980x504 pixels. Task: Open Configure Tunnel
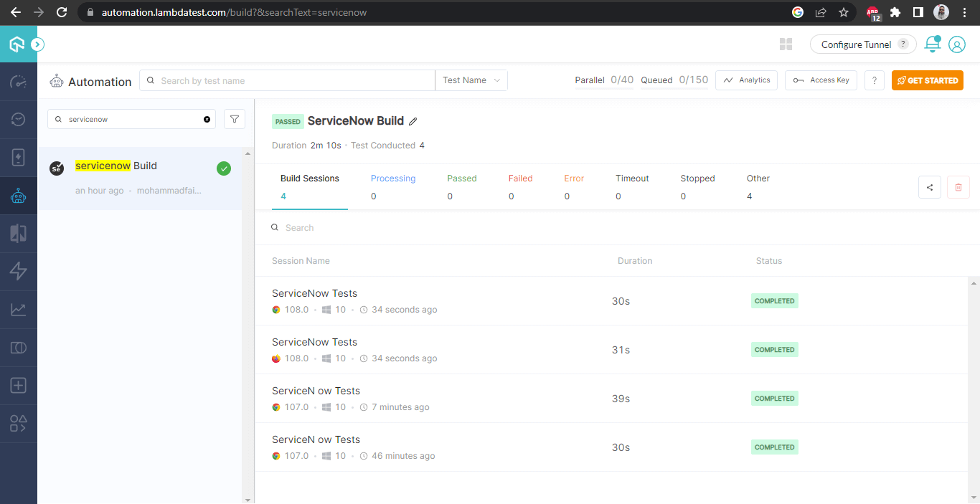(x=856, y=44)
